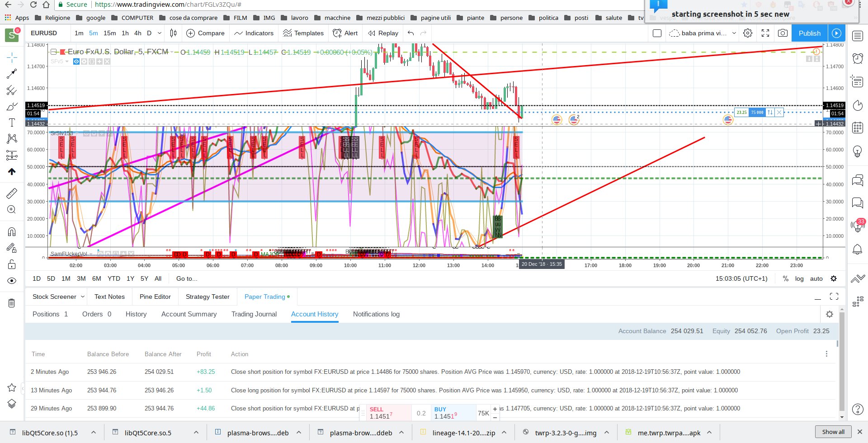
Task: Toggle hide all drawings eye icon
Action: 12,281
